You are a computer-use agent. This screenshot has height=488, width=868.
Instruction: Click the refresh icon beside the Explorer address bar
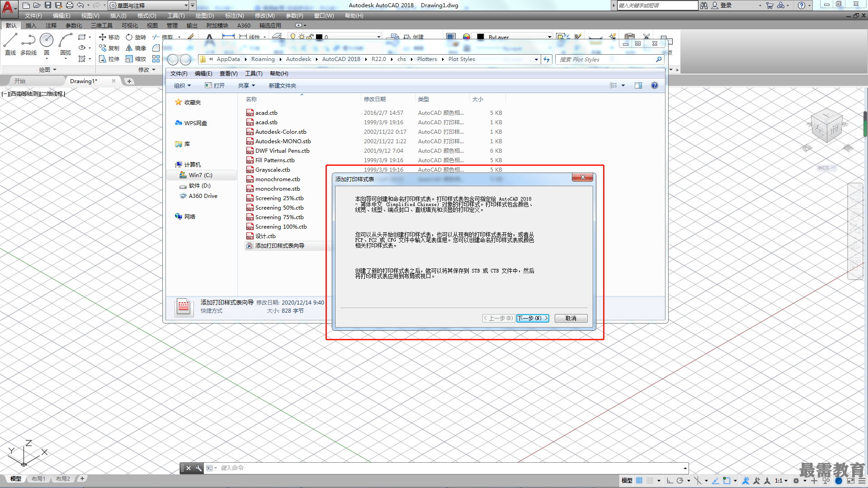coord(547,59)
